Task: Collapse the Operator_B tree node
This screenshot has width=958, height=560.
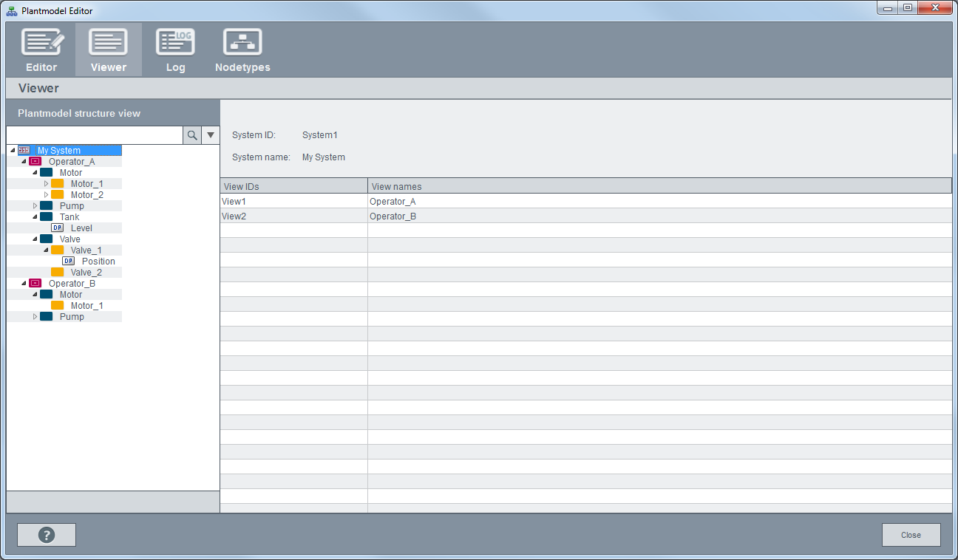Action: pyautogui.click(x=24, y=284)
